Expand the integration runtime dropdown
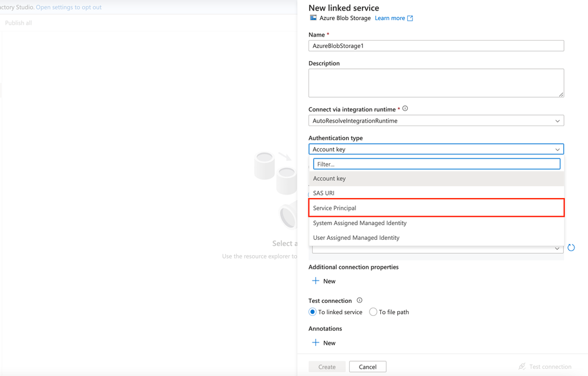 pos(557,121)
